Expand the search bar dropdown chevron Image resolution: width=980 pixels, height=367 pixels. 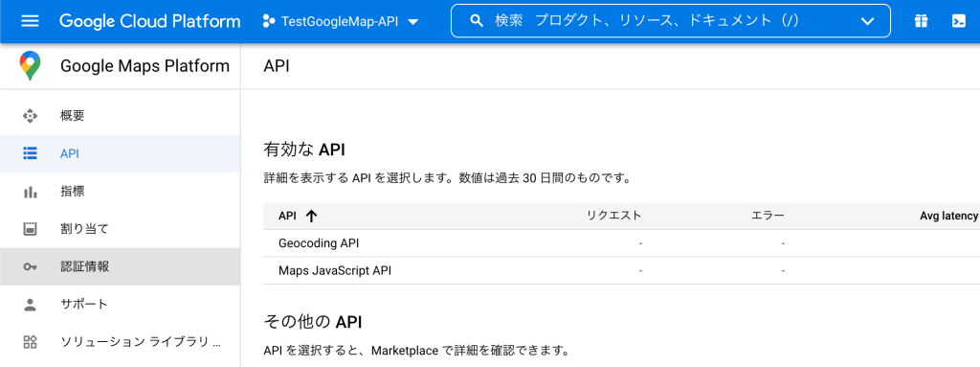(x=867, y=21)
